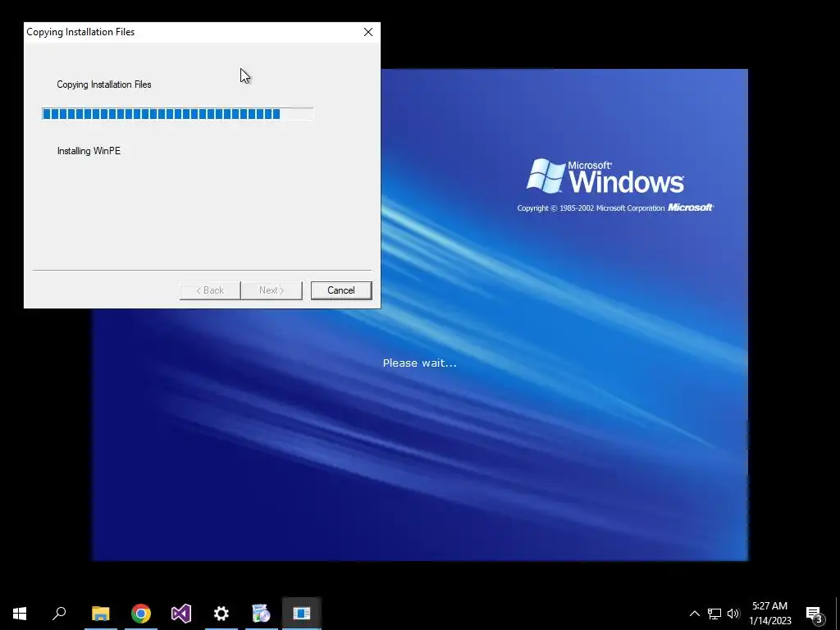Open the clock showing 5:27 AM
The image size is (840, 630).
769,614
